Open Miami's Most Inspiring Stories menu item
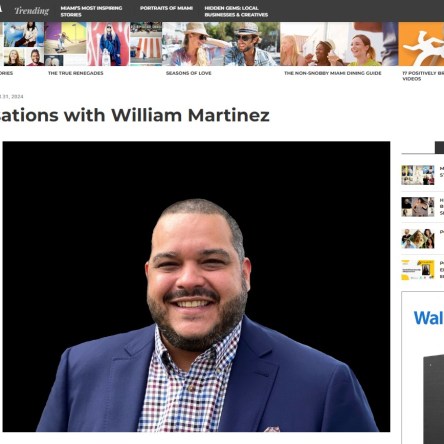444x444 pixels. 91,11
